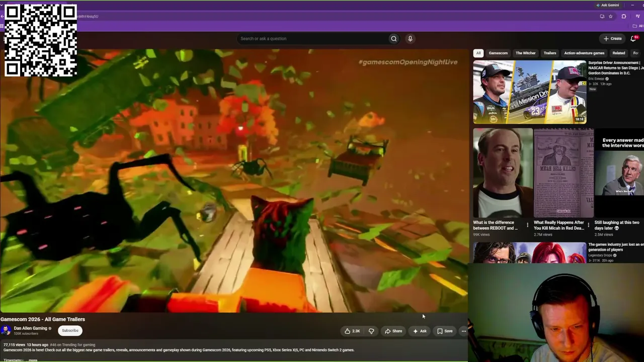
Task: Open 'The games industry just lost' video title
Action: click(x=616, y=247)
